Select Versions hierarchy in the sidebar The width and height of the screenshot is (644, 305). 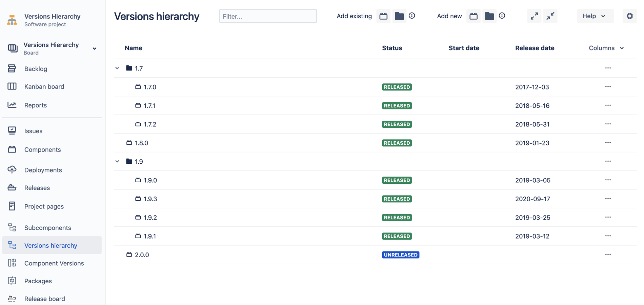[52, 245]
